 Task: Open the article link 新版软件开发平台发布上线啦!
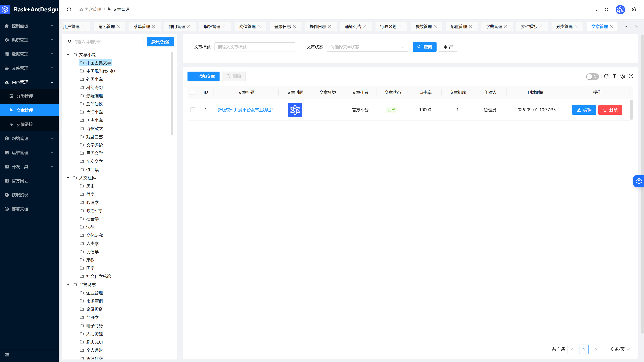pyautogui.click(x=245, y=110)
